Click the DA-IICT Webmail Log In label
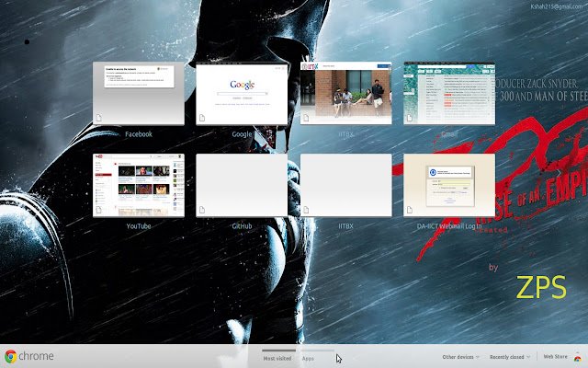 coord(449,226)
